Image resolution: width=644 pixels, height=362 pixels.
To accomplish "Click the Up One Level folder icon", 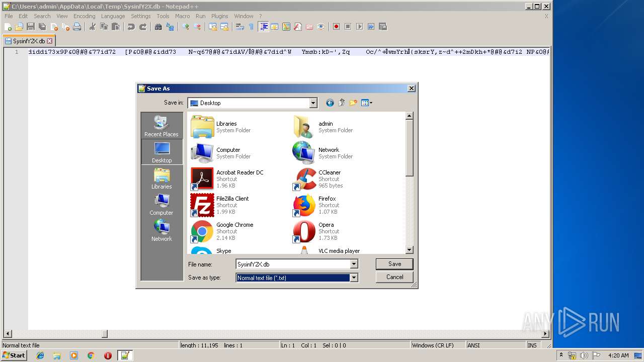I will tap(342, 103).
